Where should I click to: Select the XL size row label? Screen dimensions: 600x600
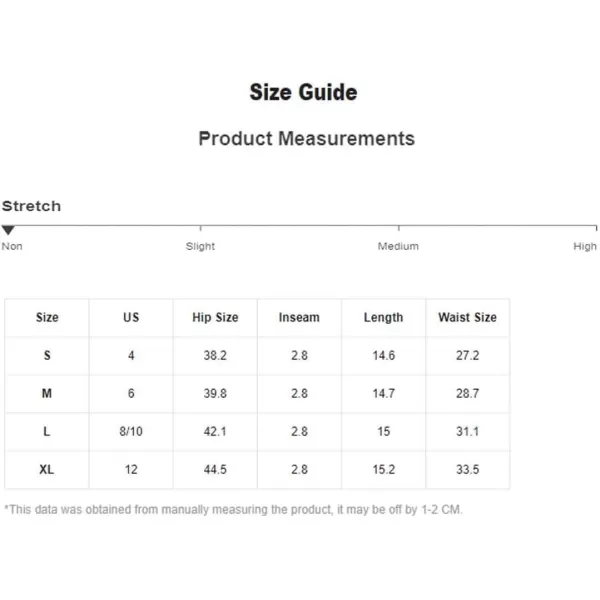tap(47, 470)
